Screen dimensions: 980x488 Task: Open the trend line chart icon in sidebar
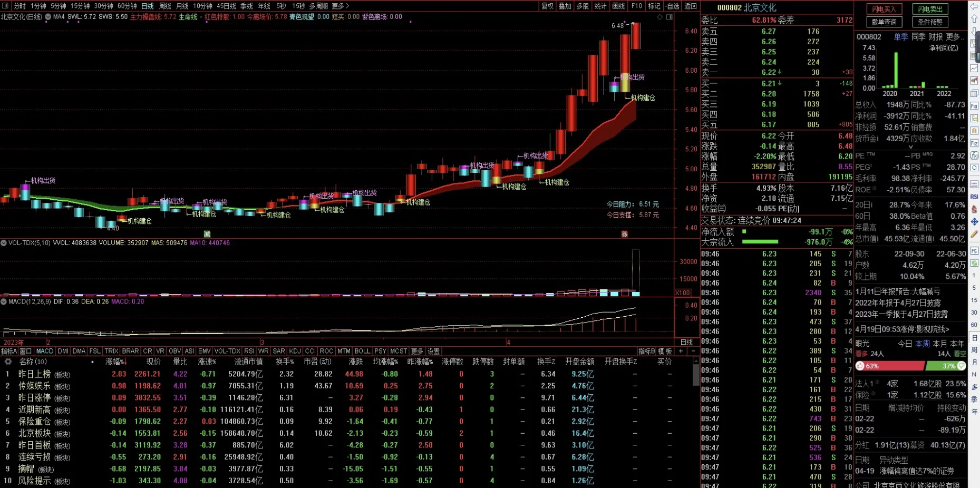pyautogui.click(x=974, y=67)
